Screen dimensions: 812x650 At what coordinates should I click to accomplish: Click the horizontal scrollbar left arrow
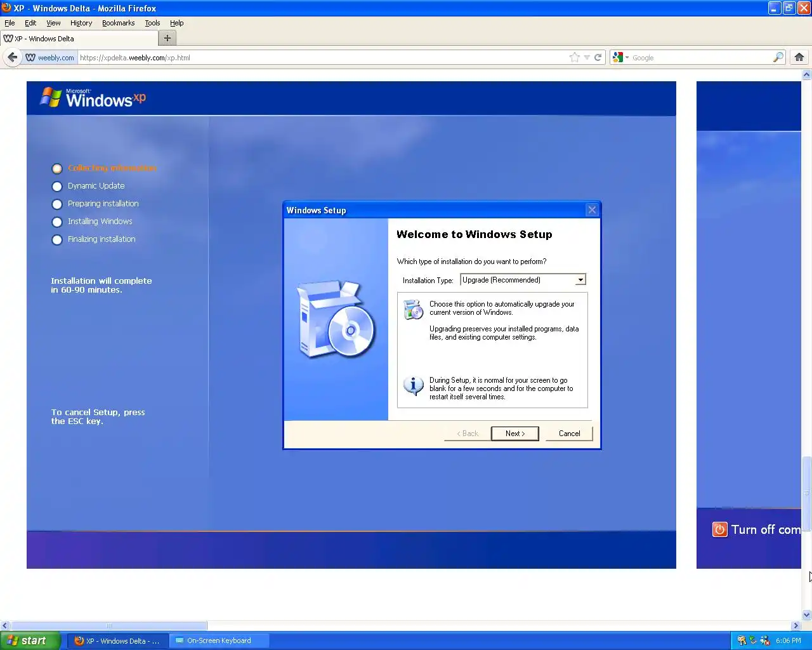tap(5, 625)
